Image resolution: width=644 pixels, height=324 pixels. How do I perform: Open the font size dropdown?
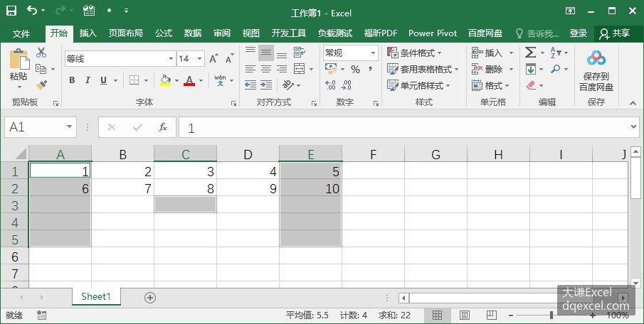coord(200,59)
